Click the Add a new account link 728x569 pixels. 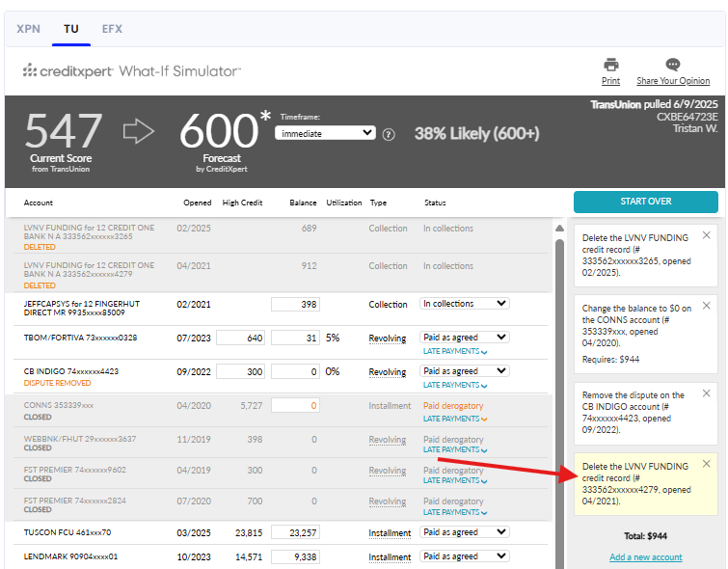pos(645,557)
